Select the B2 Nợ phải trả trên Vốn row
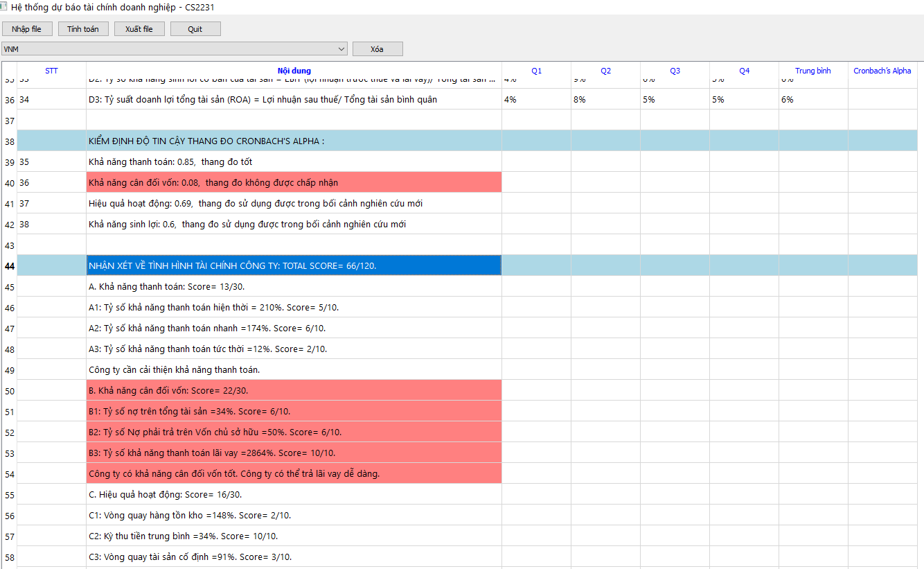This screenshot has height=569, width=924. coord(294,432)
